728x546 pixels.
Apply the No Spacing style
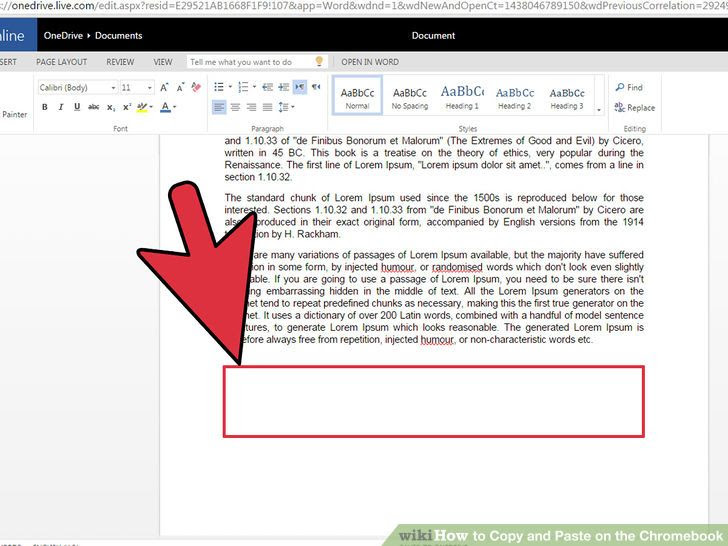pos(410,98)
